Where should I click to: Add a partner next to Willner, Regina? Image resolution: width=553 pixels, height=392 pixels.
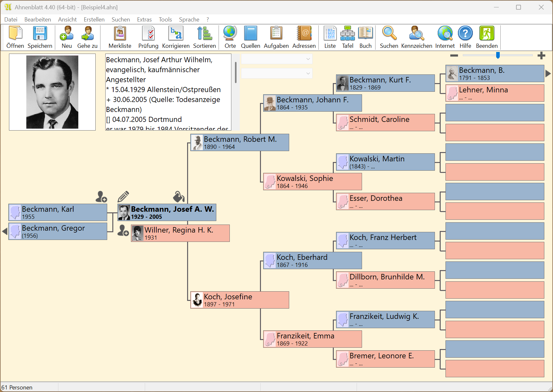tap(123, 230)
